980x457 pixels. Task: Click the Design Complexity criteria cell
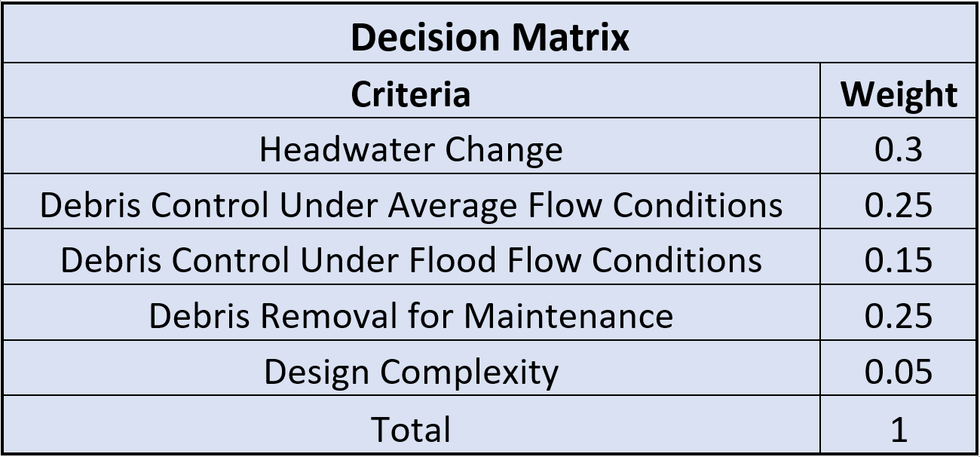click(411, 371)
